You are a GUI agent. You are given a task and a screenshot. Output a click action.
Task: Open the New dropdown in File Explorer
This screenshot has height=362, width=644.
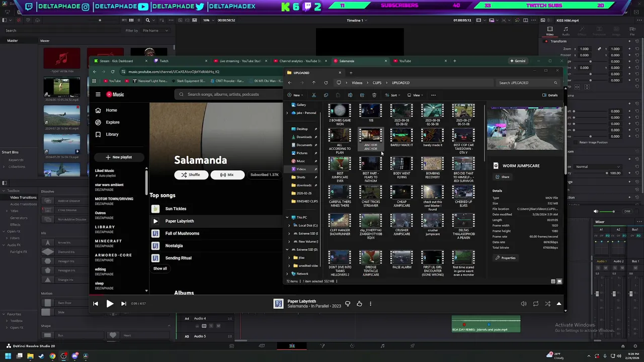pos(295,95)
